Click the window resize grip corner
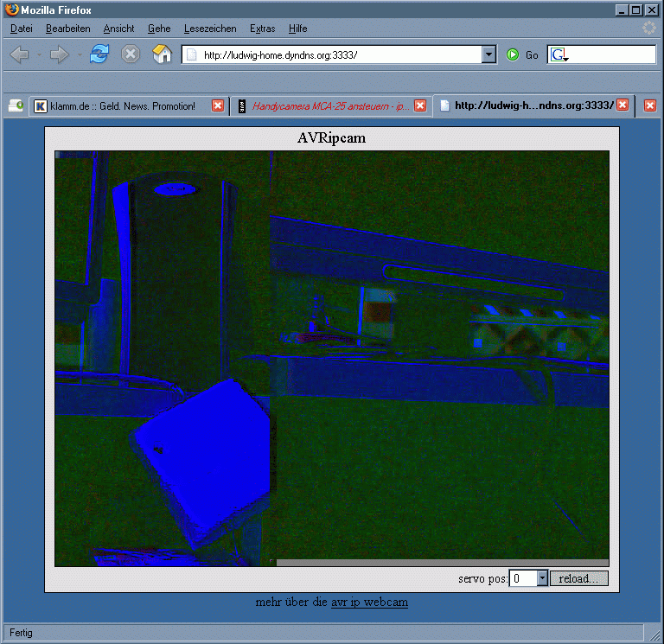 point(654,634)
